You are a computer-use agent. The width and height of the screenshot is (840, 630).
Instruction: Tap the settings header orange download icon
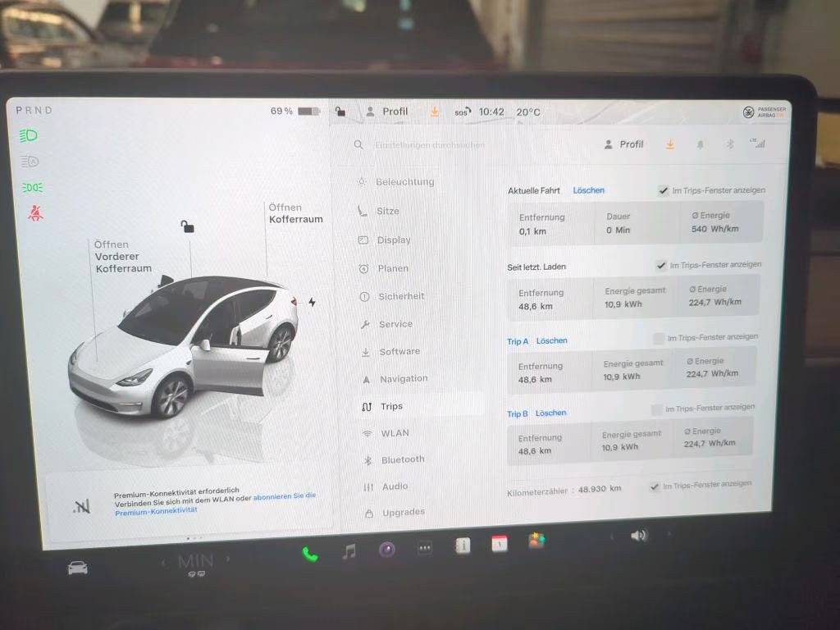pos(669,144)
